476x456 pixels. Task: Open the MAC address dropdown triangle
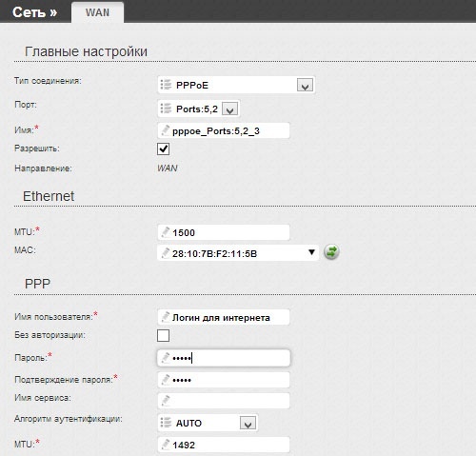pos(311,252)
